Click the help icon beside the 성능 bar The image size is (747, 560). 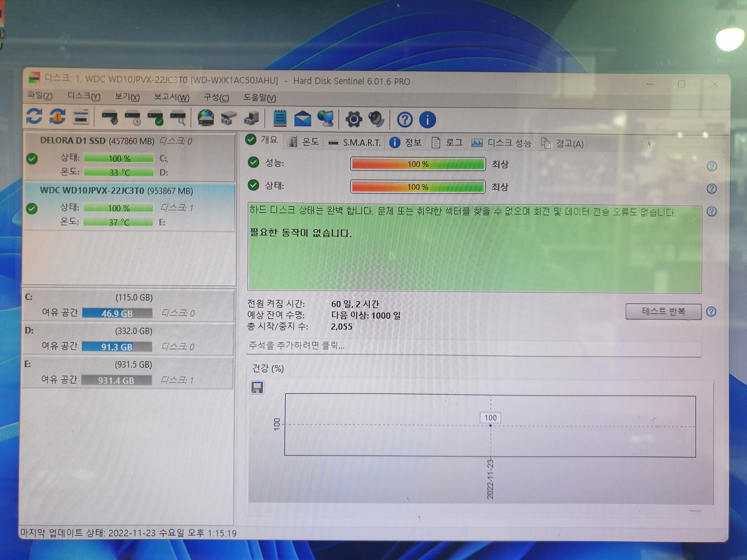point(712,166)
